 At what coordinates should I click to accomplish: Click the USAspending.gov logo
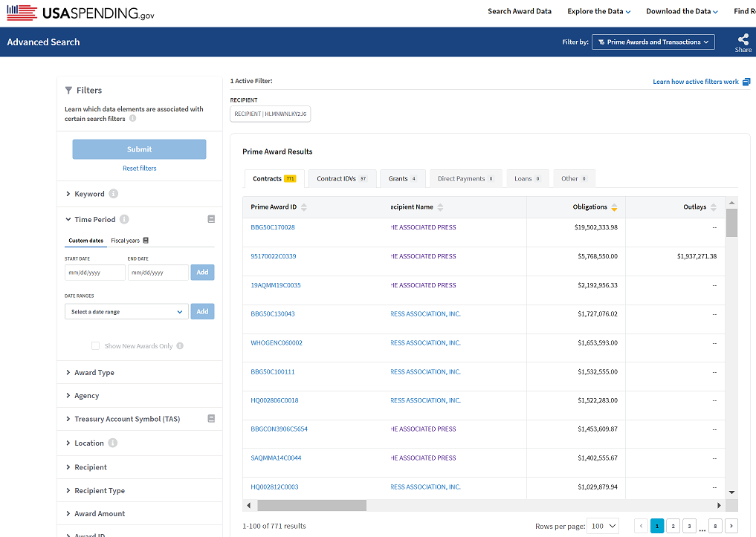81,13
